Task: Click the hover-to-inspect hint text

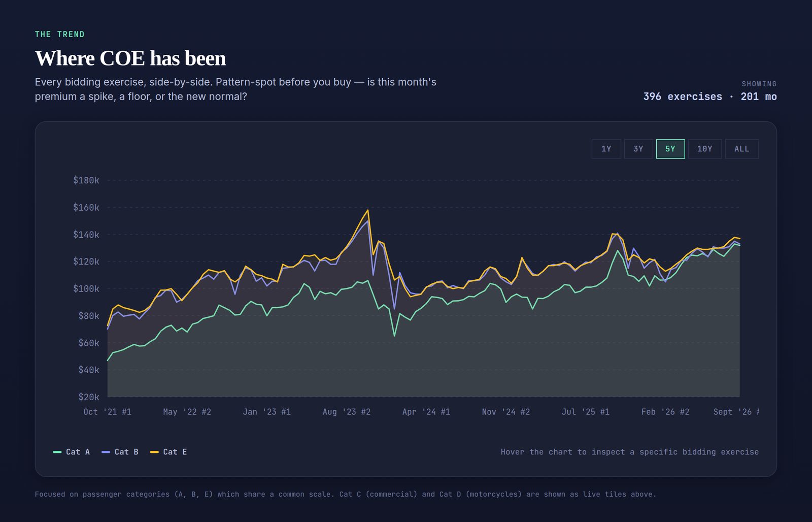Action: pos(630,452)
